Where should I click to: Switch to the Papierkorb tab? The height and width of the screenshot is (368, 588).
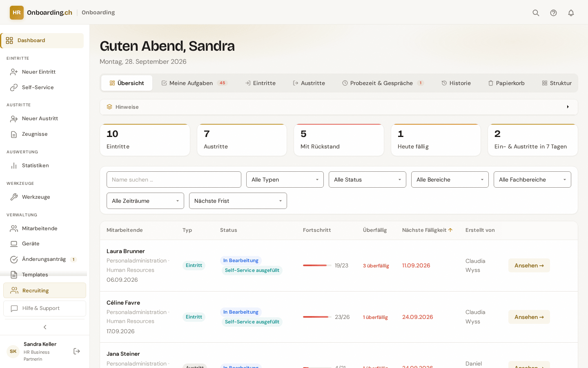pos(506,83)
